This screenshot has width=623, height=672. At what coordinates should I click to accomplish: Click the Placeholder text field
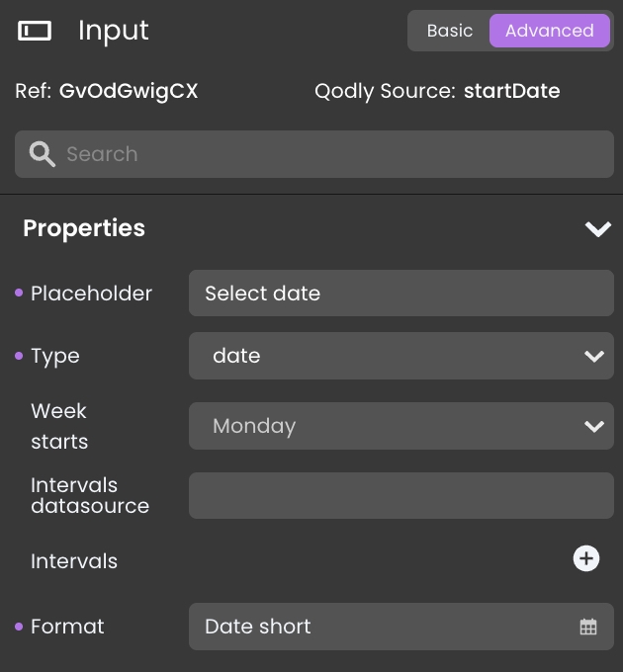tap(400, 294)
